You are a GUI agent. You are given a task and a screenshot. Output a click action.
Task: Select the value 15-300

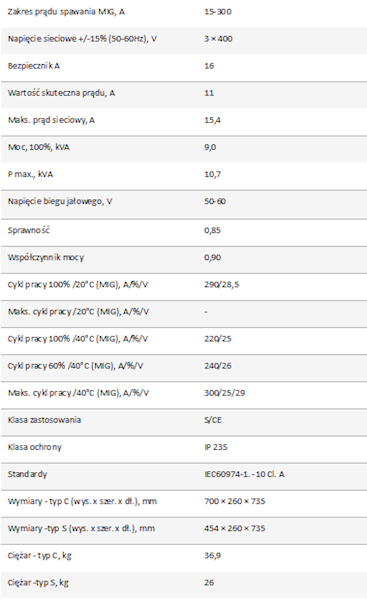point(218,12)
